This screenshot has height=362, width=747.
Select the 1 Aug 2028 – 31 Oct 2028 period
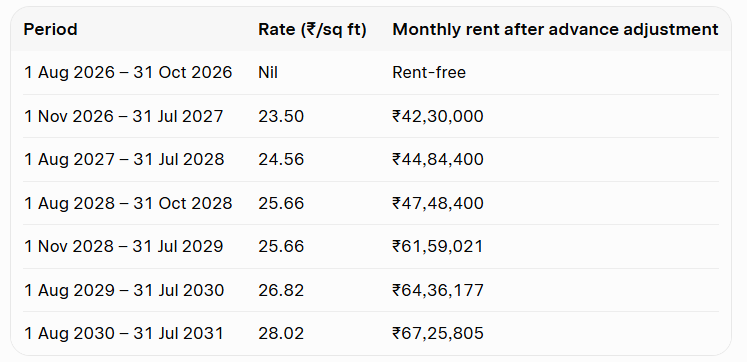point(128,203)
